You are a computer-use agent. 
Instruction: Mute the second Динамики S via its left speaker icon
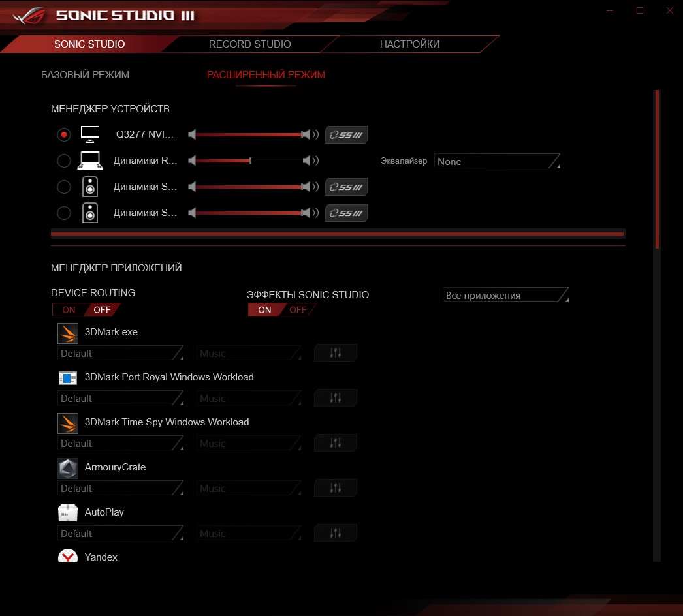tap(192, 213)
